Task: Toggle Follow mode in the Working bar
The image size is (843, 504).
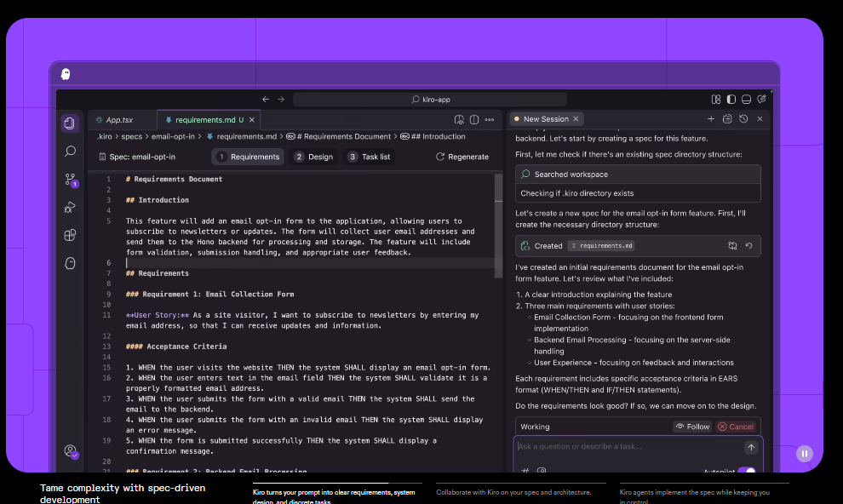Action: [691, 426]
